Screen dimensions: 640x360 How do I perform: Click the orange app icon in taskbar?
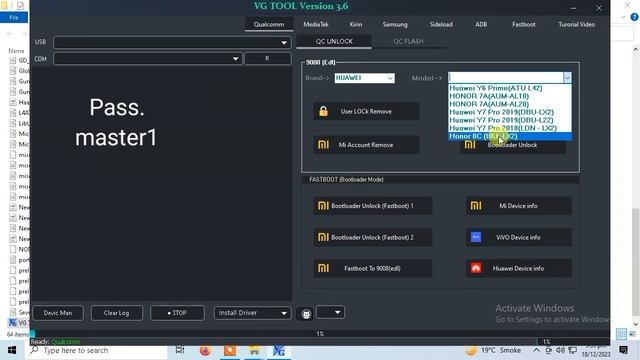point(230,351)
